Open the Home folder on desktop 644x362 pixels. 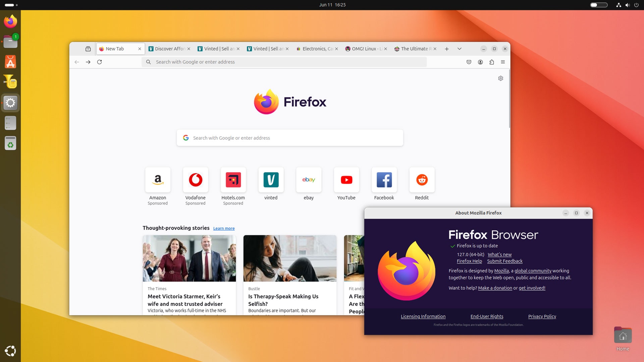(x=623, y=339)
